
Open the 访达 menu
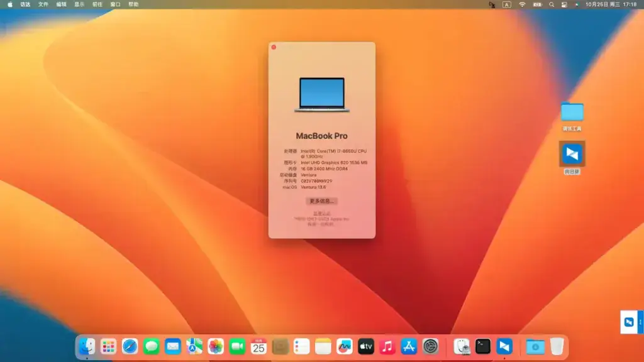coord(25,4)
